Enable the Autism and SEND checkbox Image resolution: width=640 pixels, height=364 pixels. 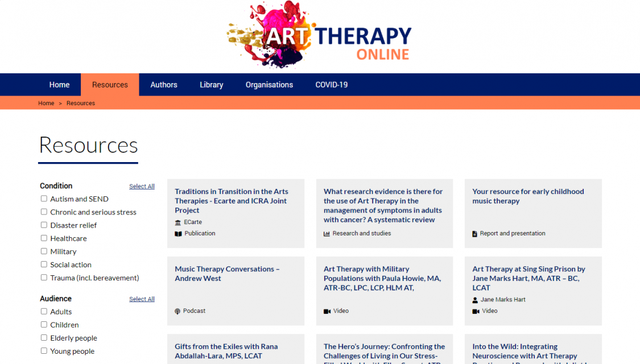point(44,199)
